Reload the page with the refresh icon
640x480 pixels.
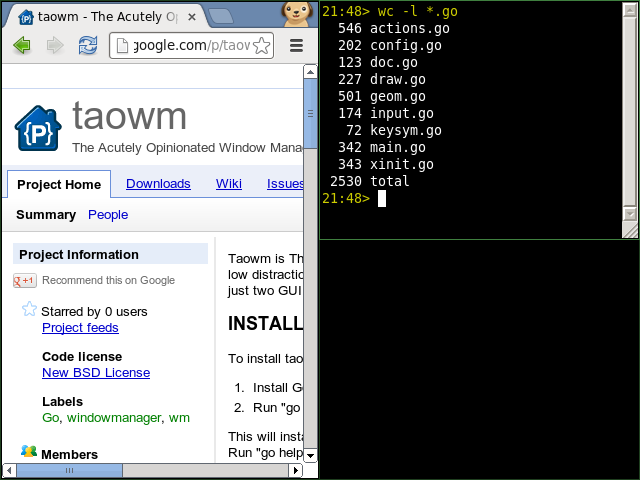pyautogui.click(x=88, y=45)
